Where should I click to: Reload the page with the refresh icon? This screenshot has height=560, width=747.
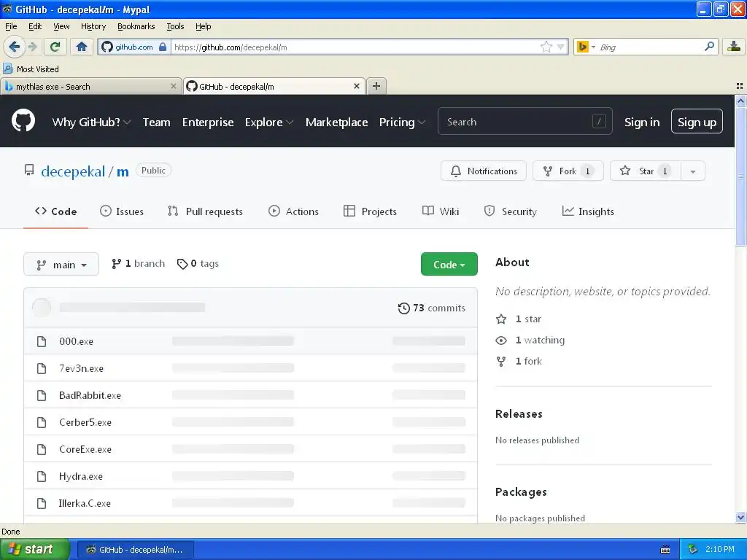(x=55, y=47)
